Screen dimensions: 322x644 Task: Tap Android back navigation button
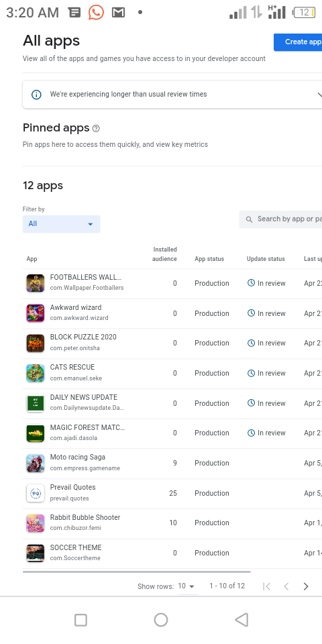point(241,620)
